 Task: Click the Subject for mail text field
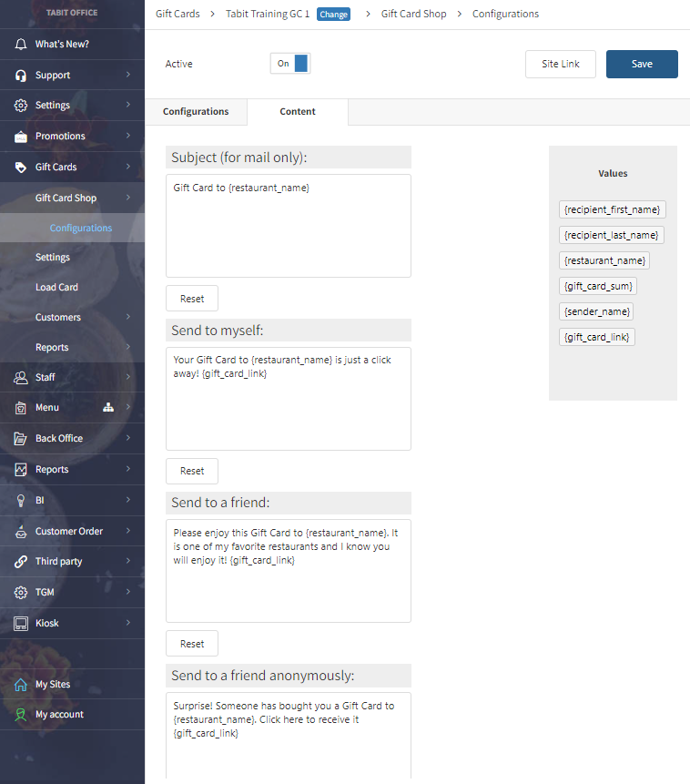288,225
